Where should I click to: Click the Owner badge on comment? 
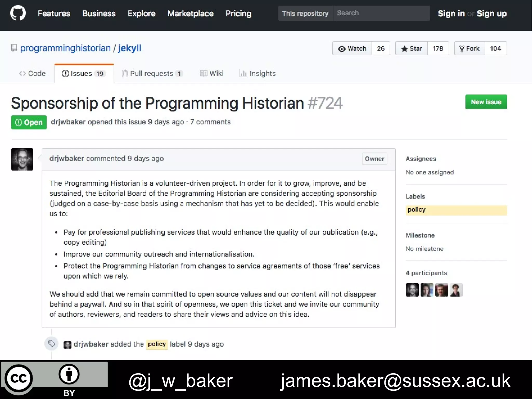[375, 159]
